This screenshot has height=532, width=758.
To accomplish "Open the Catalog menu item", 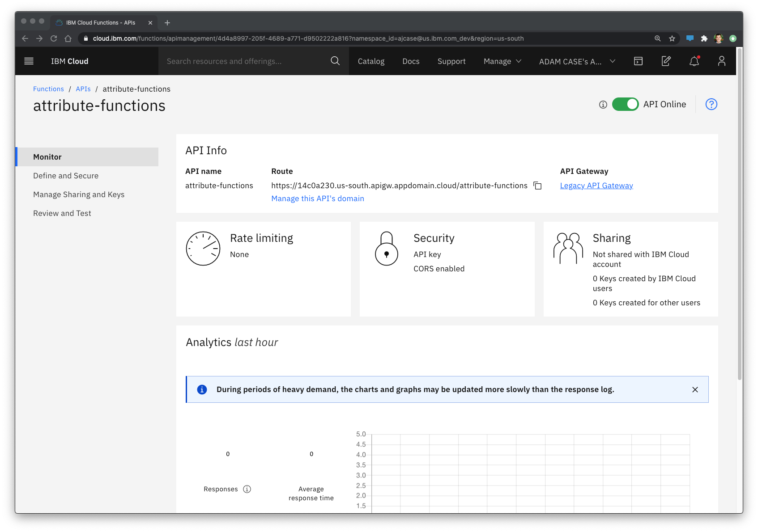I will pos(371,61).
